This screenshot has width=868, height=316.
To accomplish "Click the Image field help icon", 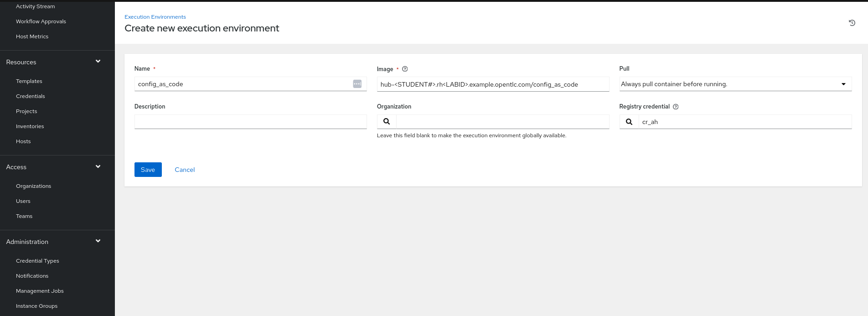I will pyautogui.click(x=405, y=69).
